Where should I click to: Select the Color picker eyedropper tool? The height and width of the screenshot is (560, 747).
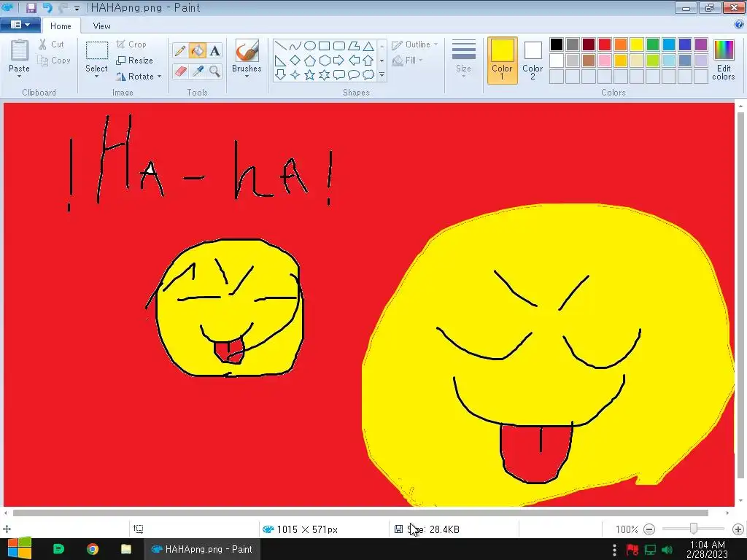pyautogui.click(x=197, y=71)
